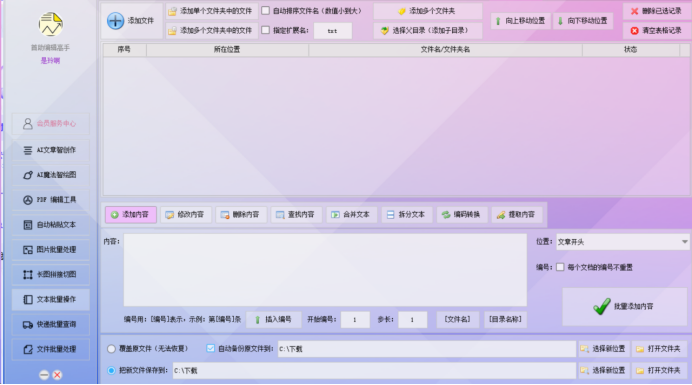Click the txt extension input field
Screen dimensions: 692x385
[x=333, y=31]
